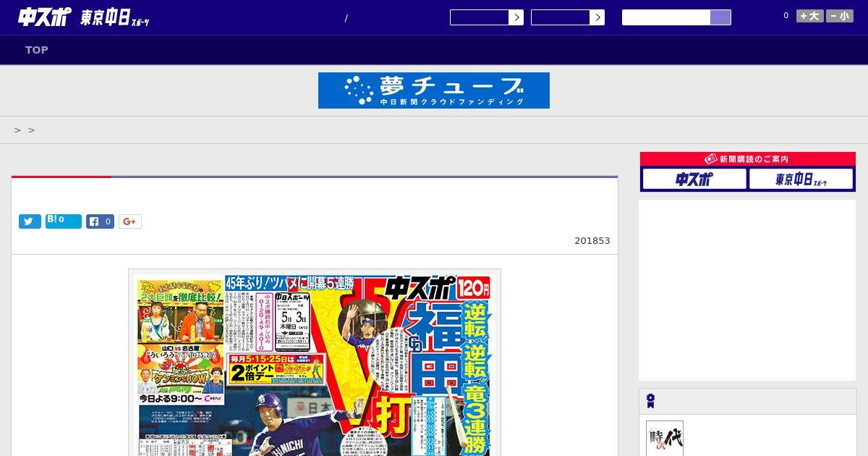The image size is (868, 456).
Task: Open the second header dropdown arrow
Action: (x=597, y=17)
